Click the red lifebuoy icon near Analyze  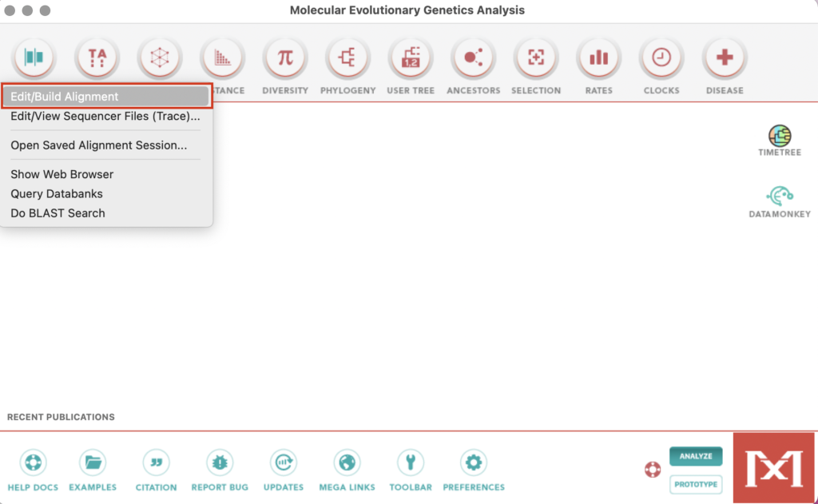[x=652, y=470]
